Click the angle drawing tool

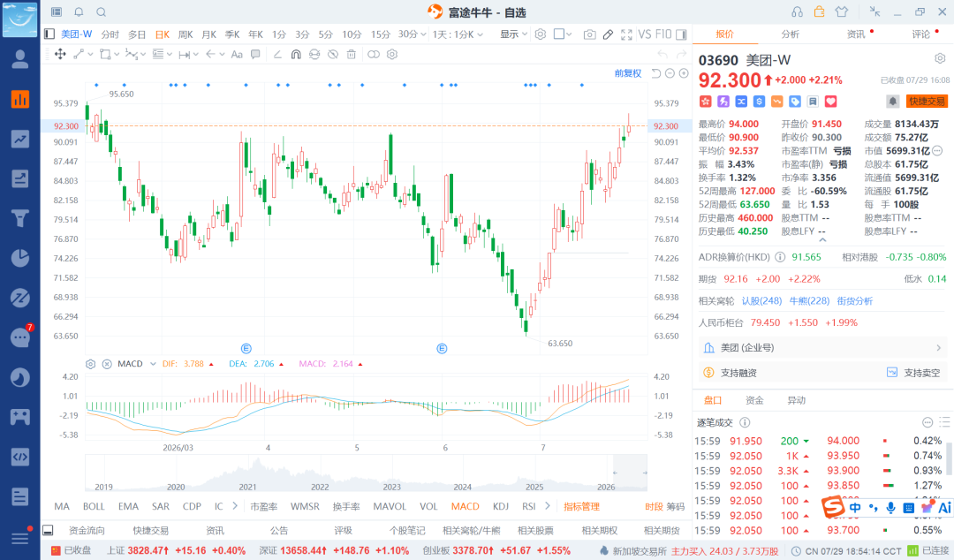point(277,54)
